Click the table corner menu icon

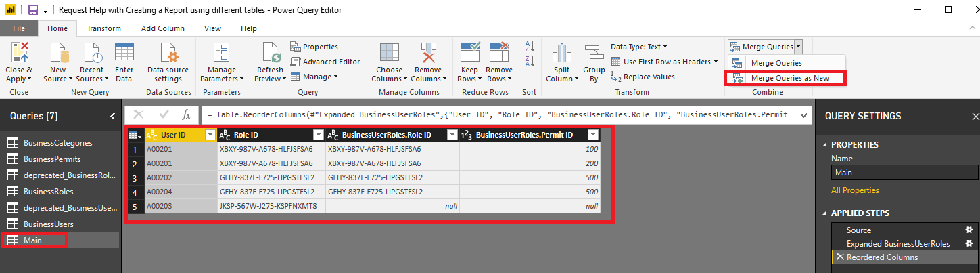pos(136,135)
